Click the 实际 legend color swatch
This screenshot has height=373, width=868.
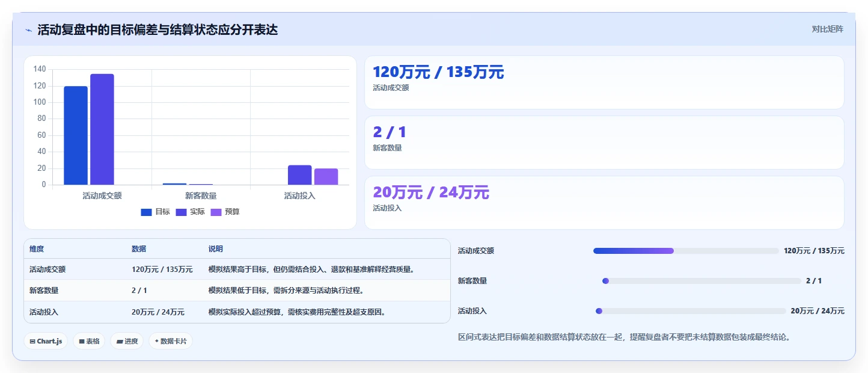[x=181, y=212]
